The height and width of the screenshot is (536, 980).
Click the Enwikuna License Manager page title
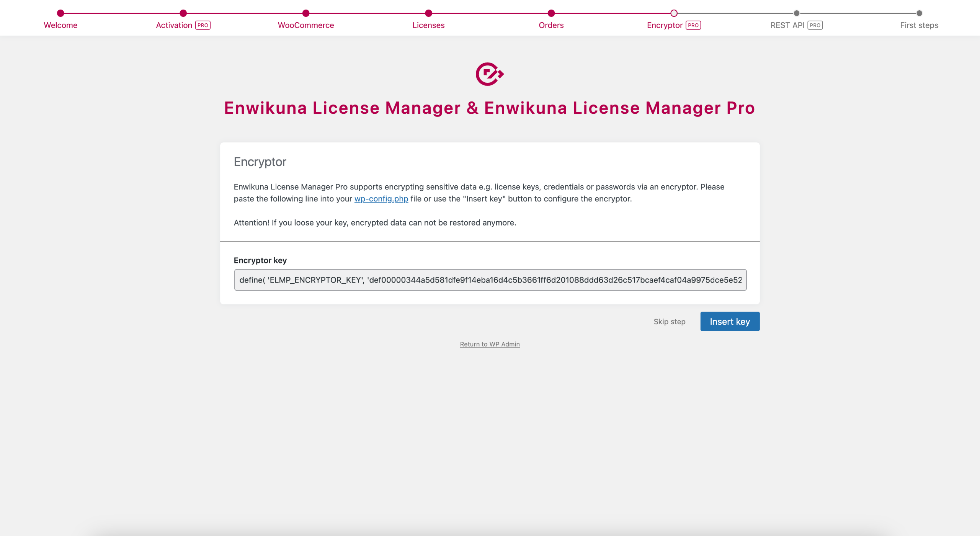click(490, 108)
